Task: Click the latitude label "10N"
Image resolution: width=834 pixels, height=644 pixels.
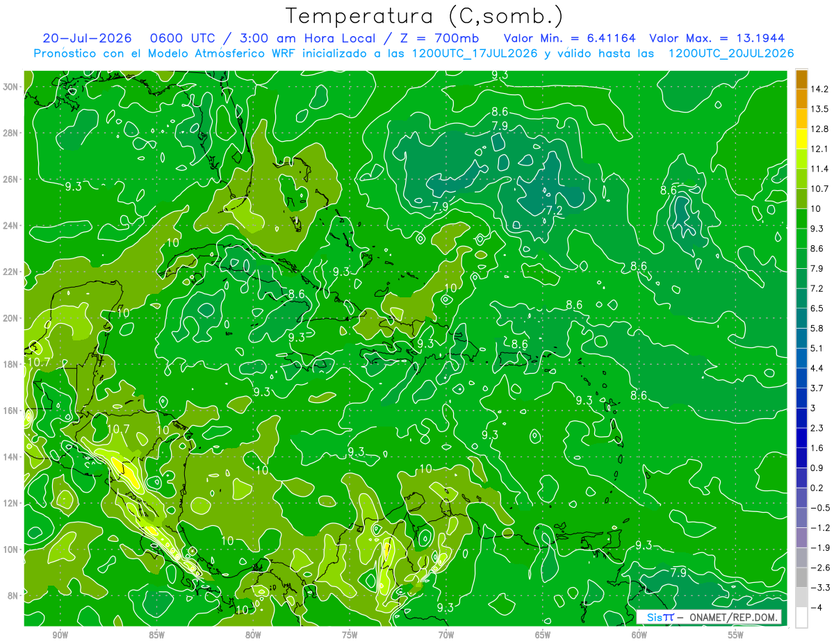Action: [x=11, y=550]
